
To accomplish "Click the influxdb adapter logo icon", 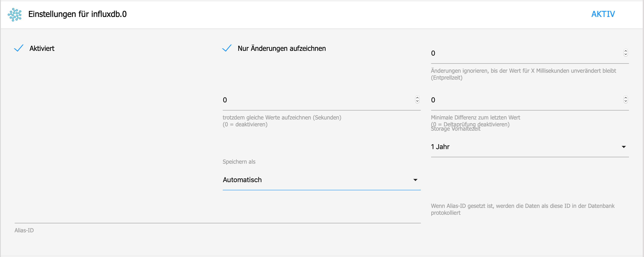I will (15, 15).
